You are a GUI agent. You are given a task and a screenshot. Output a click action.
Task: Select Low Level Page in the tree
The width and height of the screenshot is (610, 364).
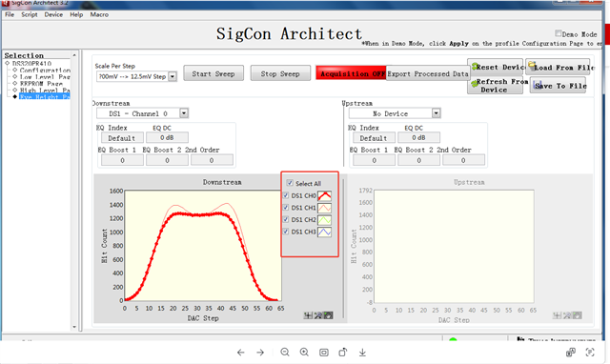[45, 76]
